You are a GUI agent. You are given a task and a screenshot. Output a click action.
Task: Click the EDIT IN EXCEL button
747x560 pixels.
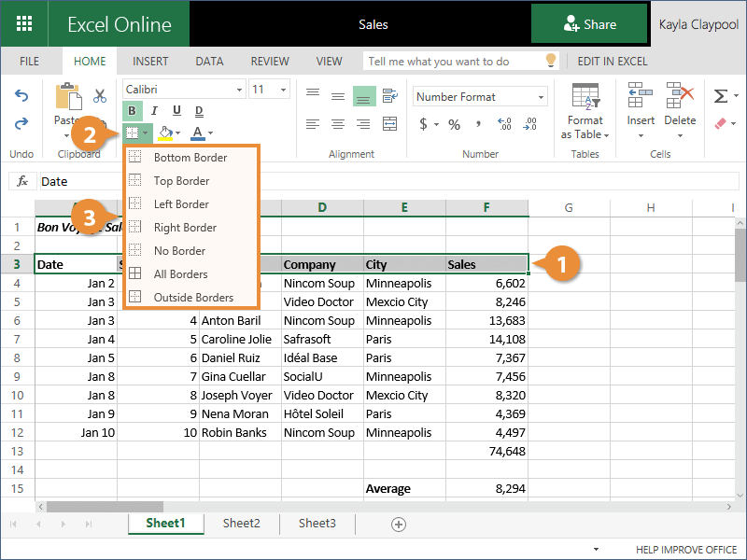click(x=612, y=62)
